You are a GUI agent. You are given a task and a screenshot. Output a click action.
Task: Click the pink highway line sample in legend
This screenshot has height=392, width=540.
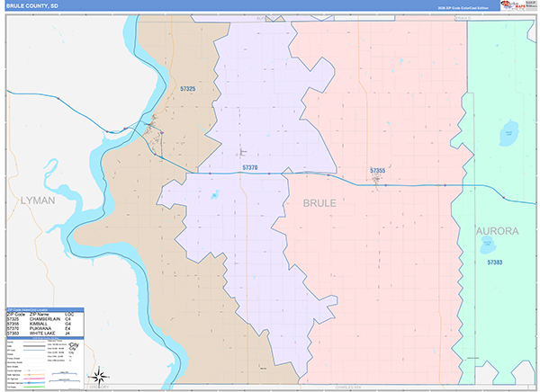34,379
